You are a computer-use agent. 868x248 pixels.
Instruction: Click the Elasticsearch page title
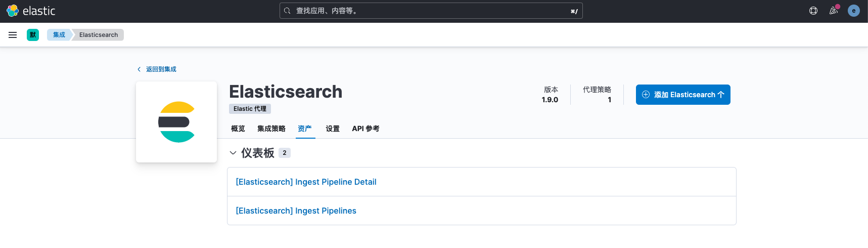pyautogui.click(x=286, y=92)
